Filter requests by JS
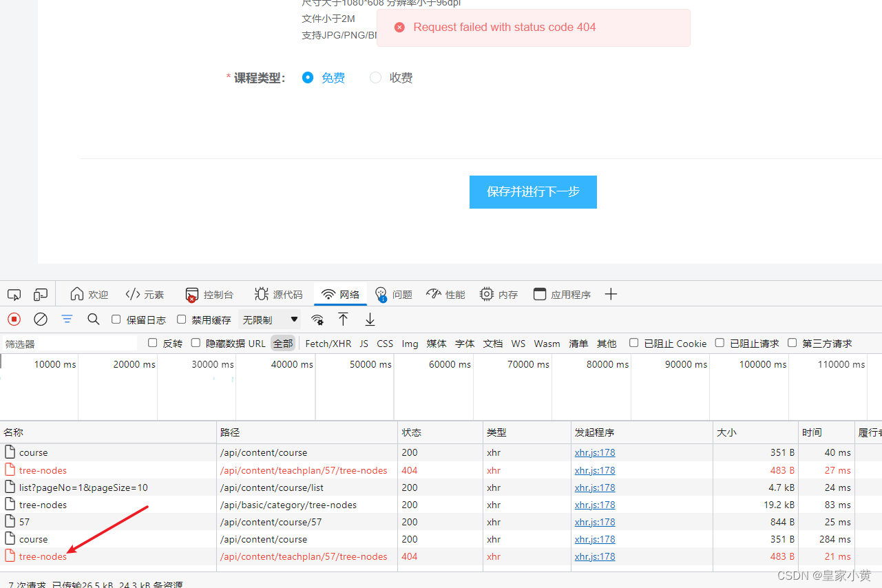 coord(364,344)
